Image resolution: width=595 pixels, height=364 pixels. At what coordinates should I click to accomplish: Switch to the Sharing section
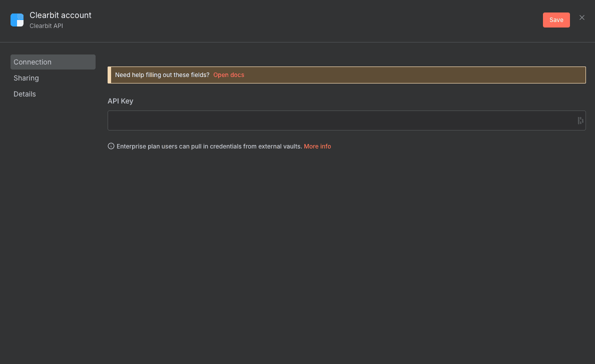(x=26, y=78)
